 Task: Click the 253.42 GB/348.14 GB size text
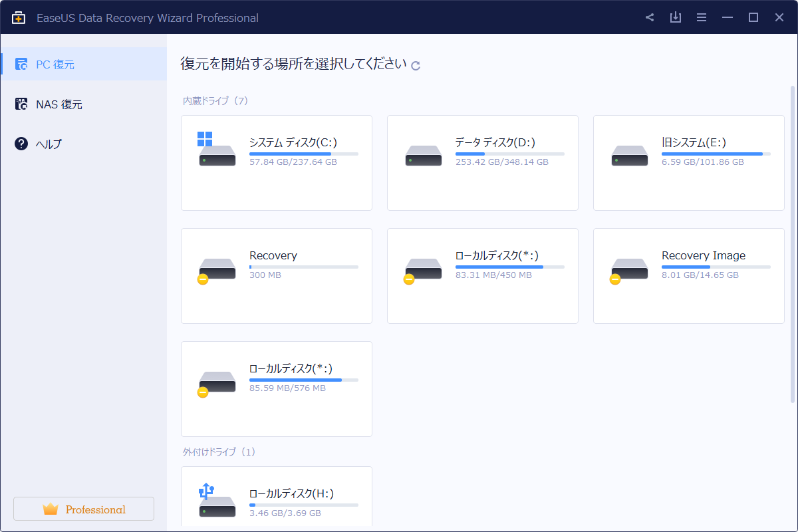(502, 162)
